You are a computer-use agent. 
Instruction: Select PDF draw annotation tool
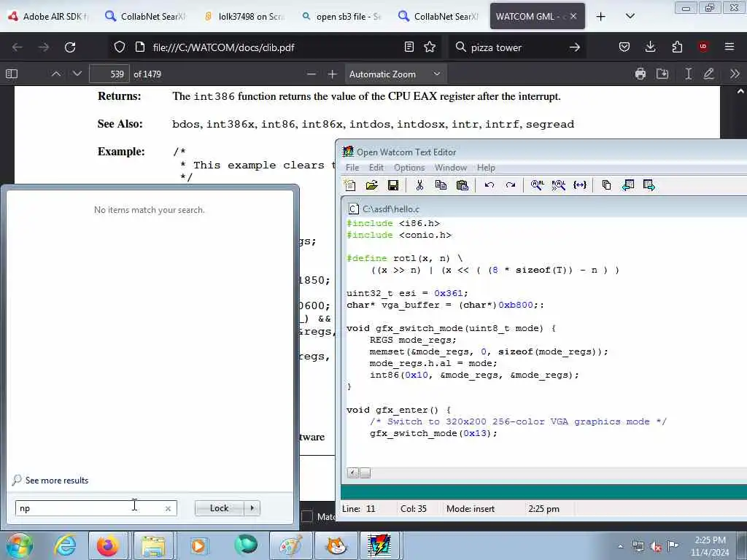click(709, 74)
